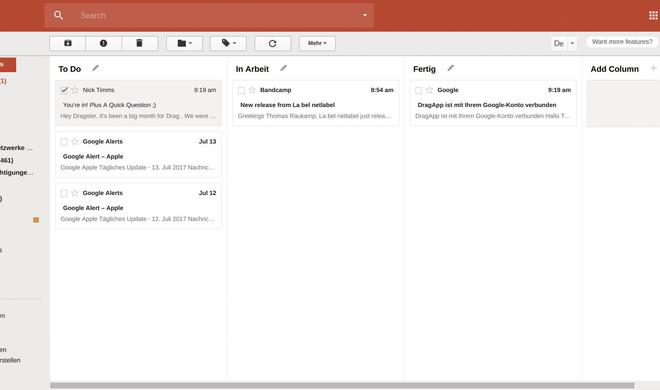This screenshot has height=390, width=660.
Task: Star the Nick Timms email
Action: point(75,90)
